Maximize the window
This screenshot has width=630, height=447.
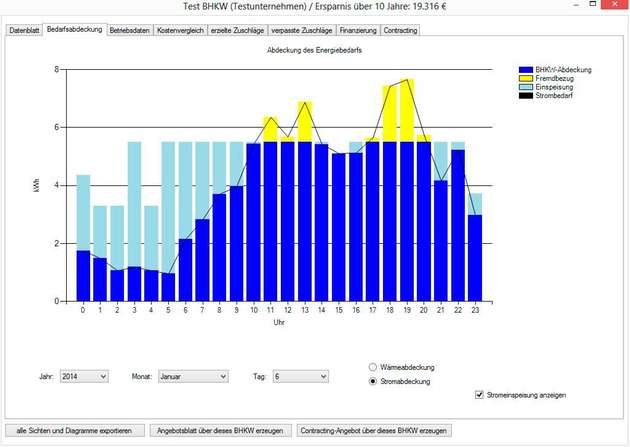coord(592,4)
